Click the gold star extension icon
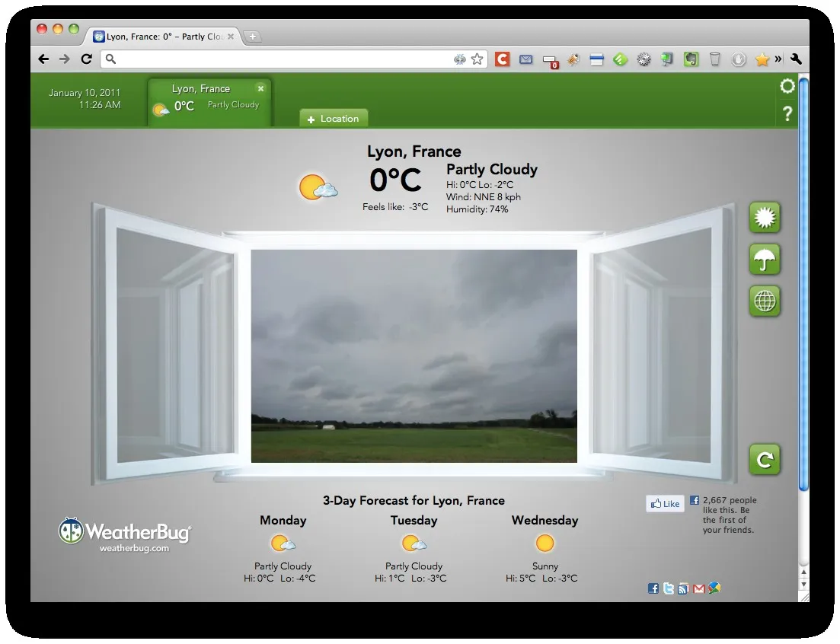 [762, 59]
